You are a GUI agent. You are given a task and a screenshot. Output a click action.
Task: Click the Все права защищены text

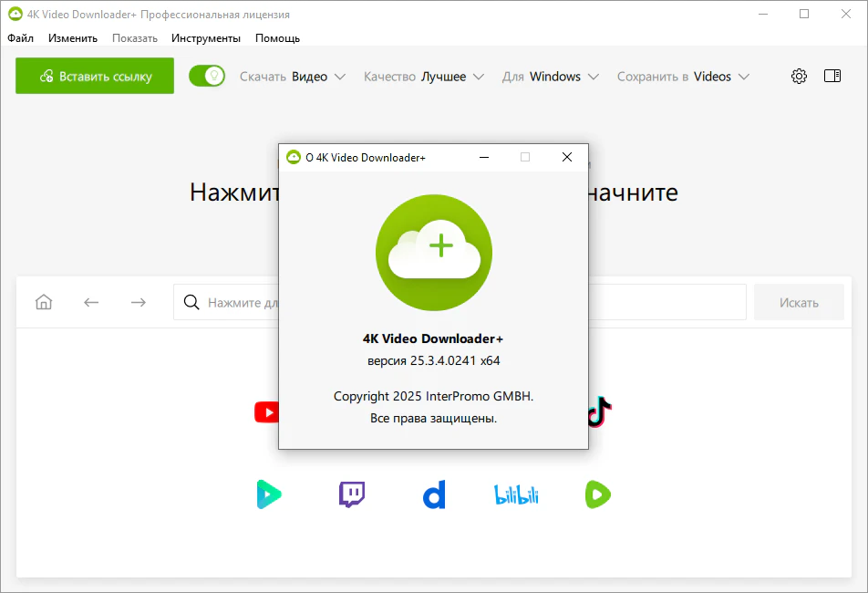433,419
